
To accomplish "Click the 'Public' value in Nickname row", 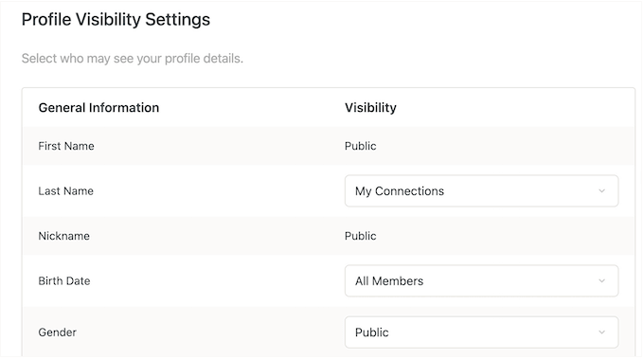I will (x=360, y=236).
